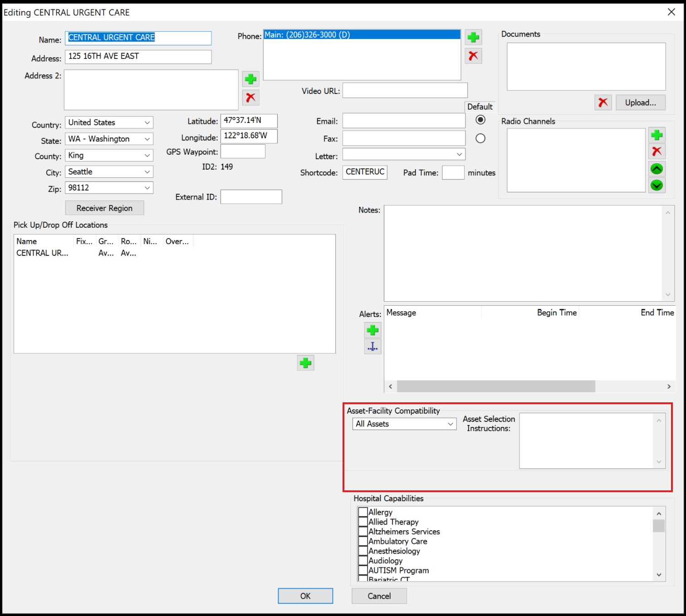Screen dimensions: 686x616
Task: Check the Anesthesiology capability
Action: 363,551
